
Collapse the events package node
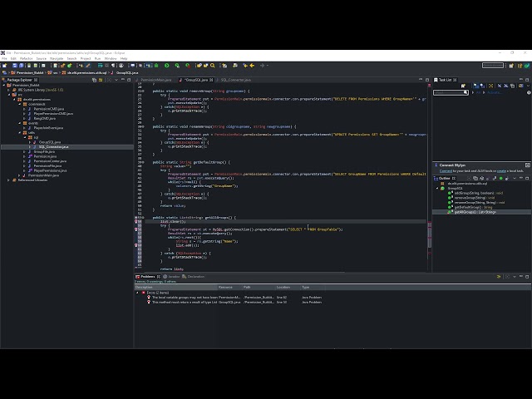[20, 123]
